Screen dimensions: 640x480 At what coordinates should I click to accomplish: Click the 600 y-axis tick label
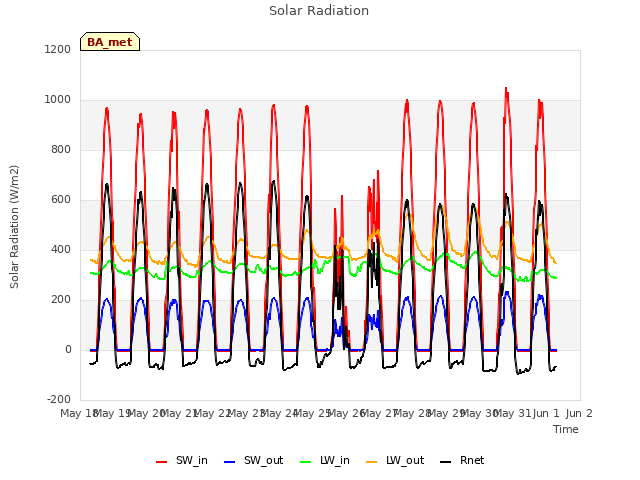click(61, 200)
